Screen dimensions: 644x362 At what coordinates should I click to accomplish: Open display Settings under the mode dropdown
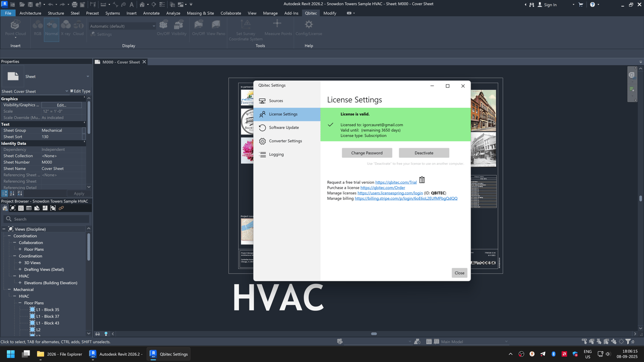[x=101, y=34]
